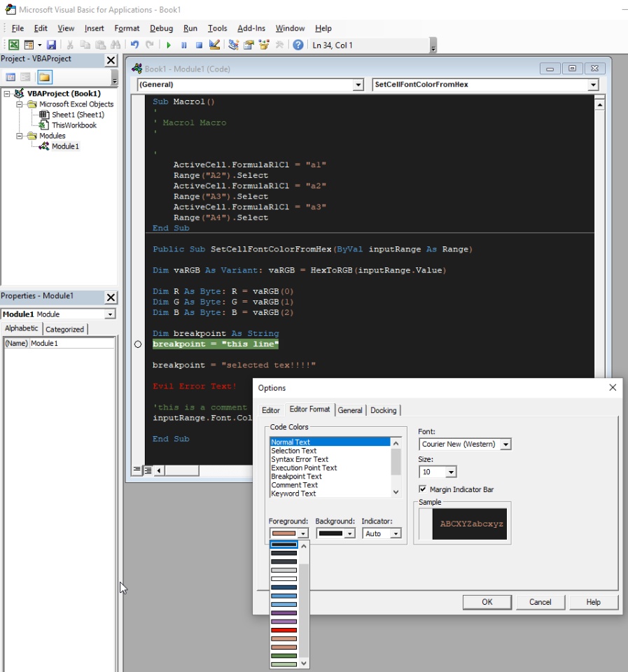
Task: Switch to Full Module View at code window bottom
Action: pyautogui.click(x=148, y=470)
